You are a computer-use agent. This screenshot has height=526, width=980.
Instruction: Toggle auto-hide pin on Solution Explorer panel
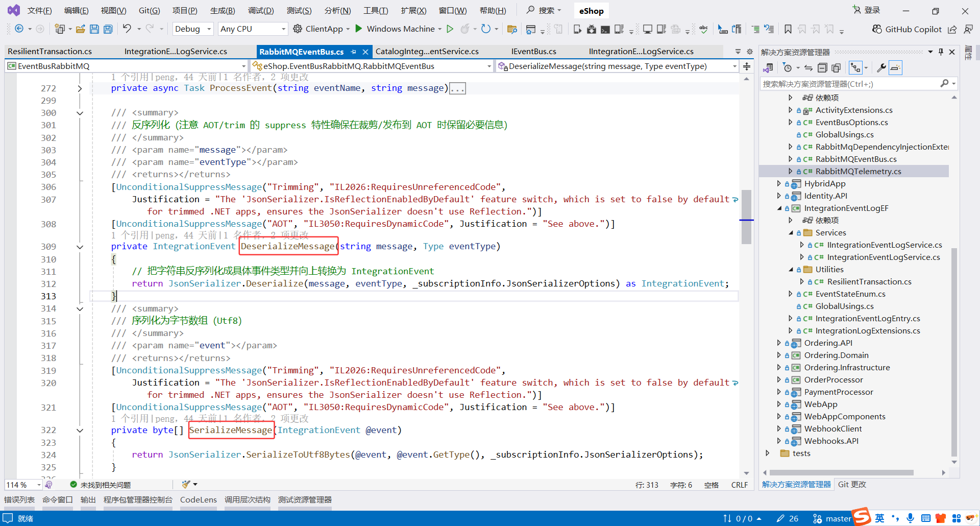941,52
